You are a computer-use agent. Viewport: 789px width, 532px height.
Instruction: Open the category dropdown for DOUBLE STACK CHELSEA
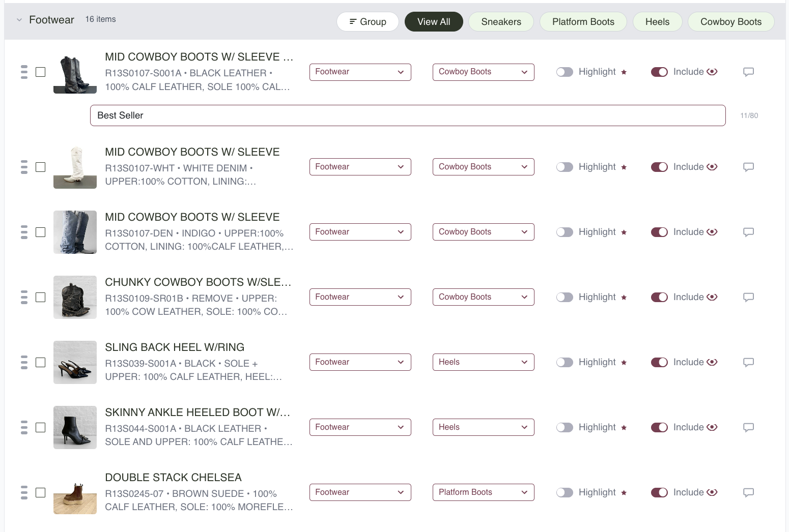click(x=360, y=492)
